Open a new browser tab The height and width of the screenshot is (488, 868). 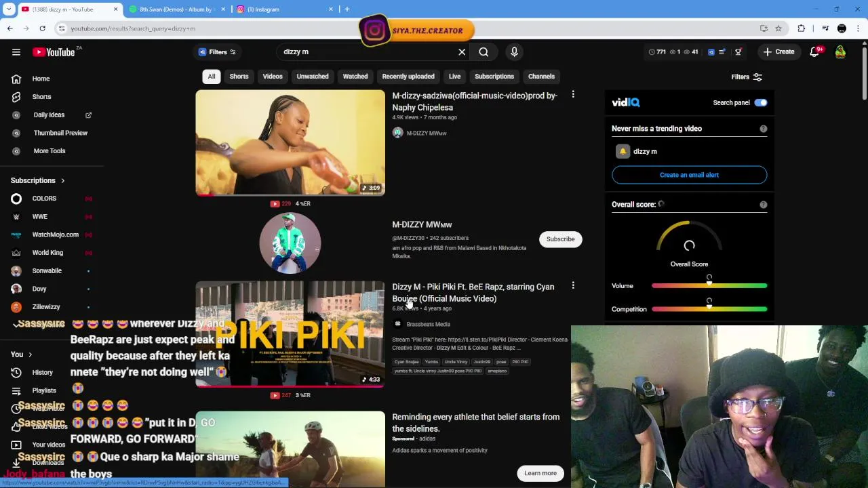[x=347, y=9]
